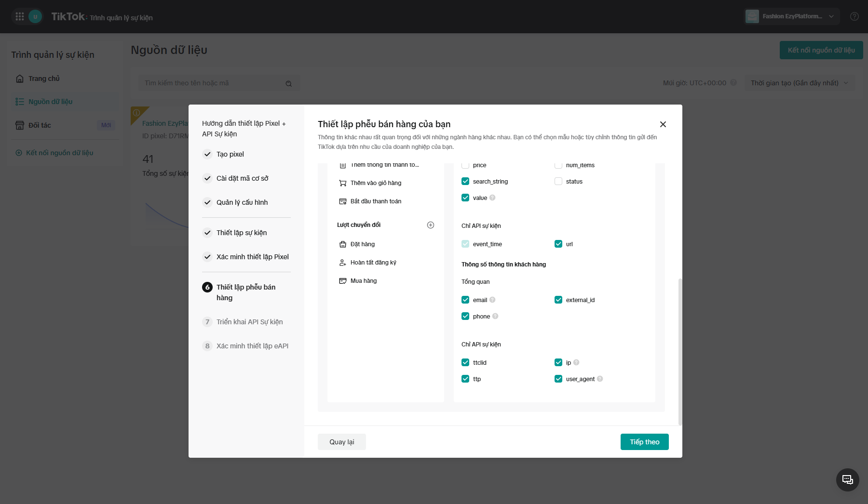Screen dimensions: 868x504
Task: Click the Fashion EzyPlatform pixel name link
Action: (165, 123)
